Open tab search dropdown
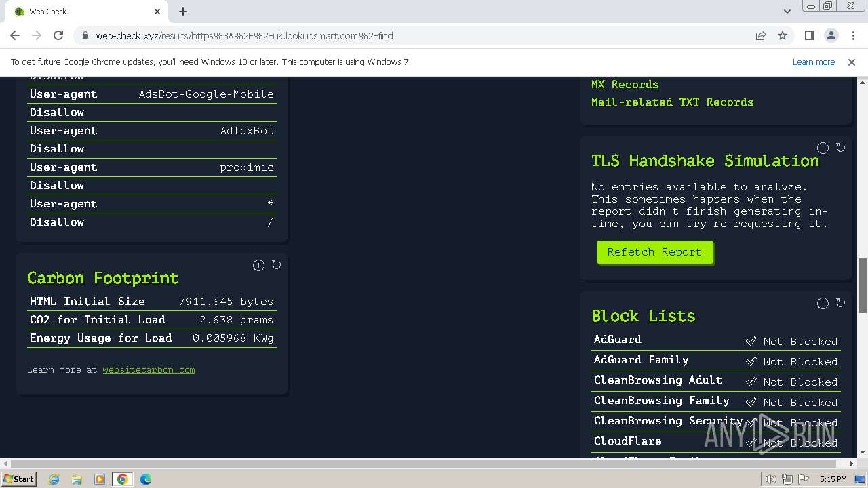The height and width of the screenshot is (488, 868). click(x=787, y=11)
